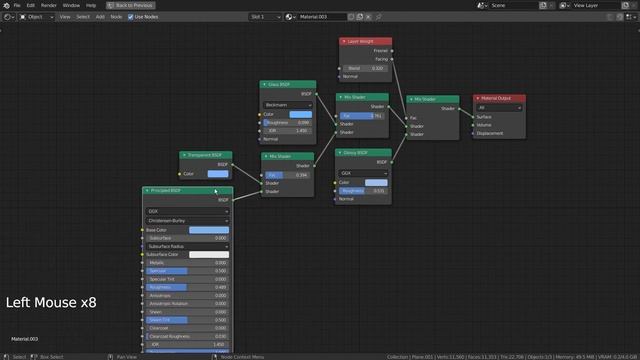This screenshot has width=640, height=360.
Task: Click Glossy BSDF color swatch
Action: coord(376,182)
